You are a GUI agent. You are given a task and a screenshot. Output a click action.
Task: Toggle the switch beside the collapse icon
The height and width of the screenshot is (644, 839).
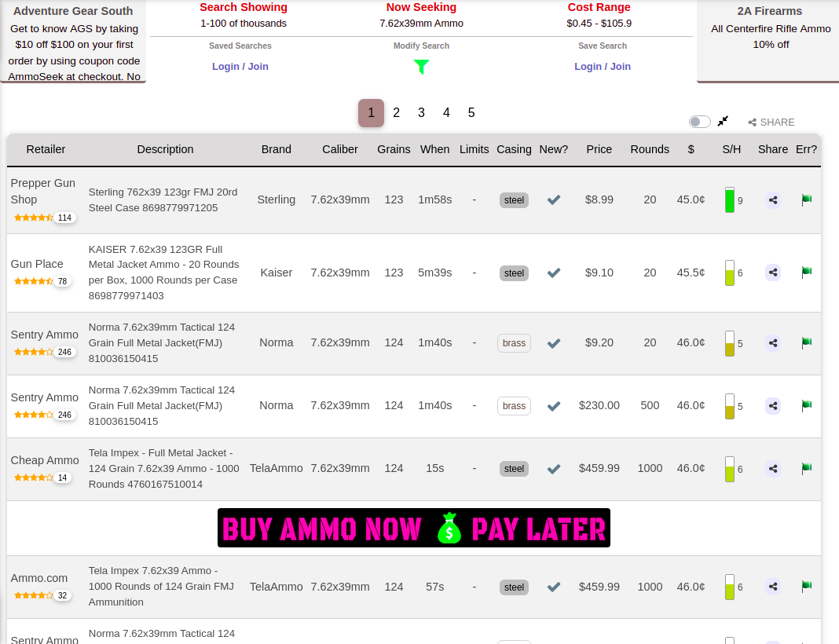(x=699, y=122)
